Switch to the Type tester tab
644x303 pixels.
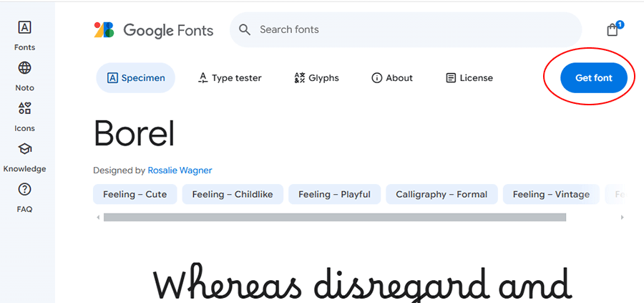coord(230,78)
